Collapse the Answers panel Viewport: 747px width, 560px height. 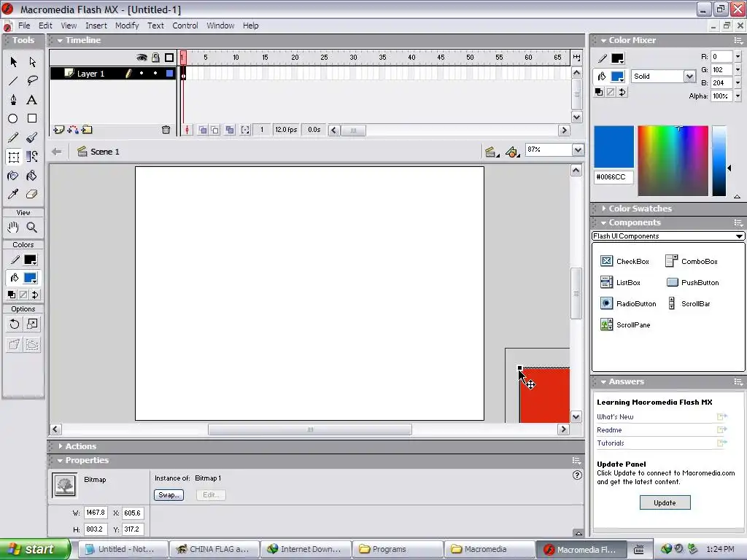tap(603, 381)
